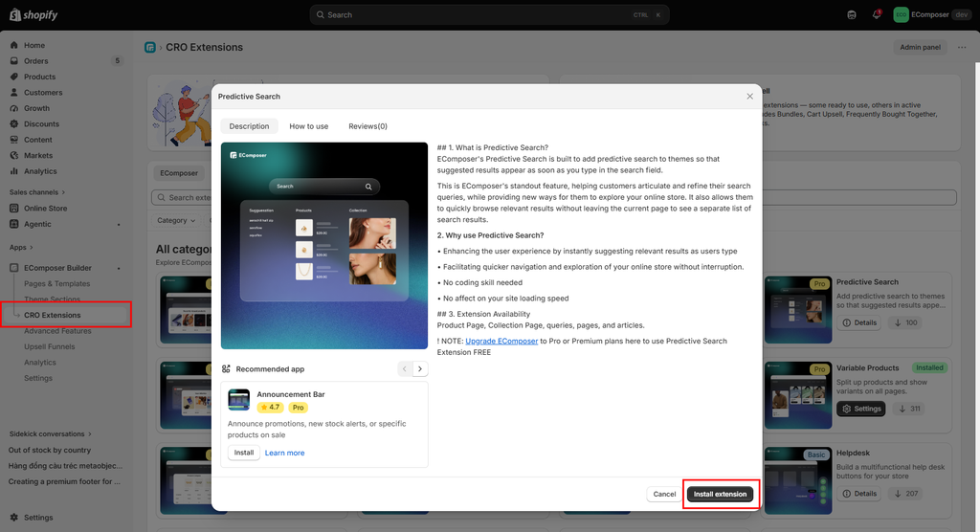Open Creating a premium footer conversation
980x532 pixels.
(64, 481)
